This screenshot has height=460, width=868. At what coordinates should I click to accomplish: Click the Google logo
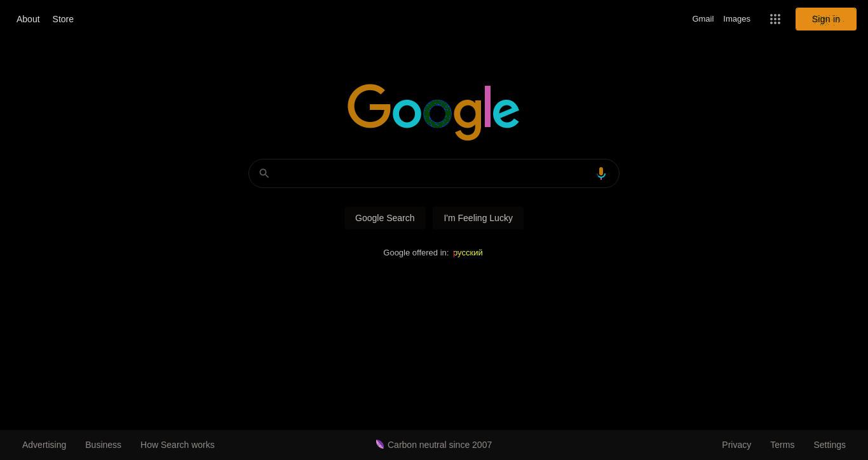(x=433, y=112)
